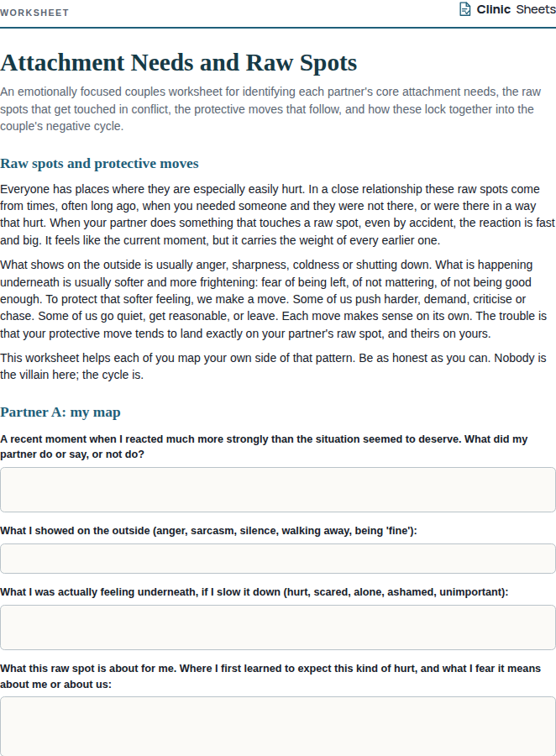Click the Attachment Needs and Raw Spots title
The height and width of the screenshot is (756, 556).
coord(178,63)
